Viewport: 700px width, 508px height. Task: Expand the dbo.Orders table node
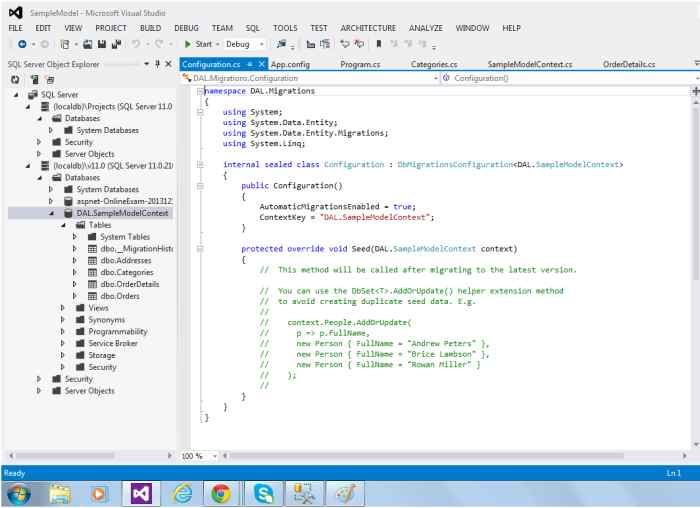75,296
